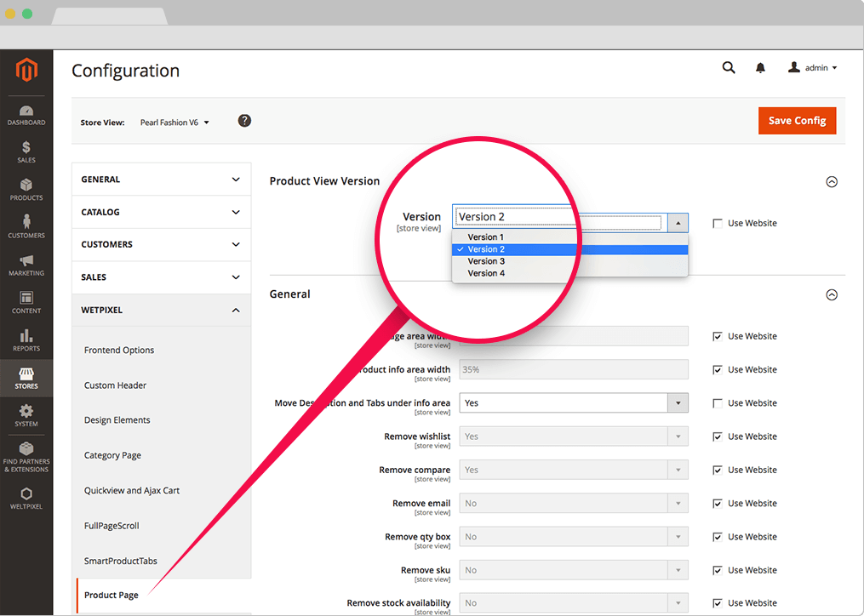Toggle Use Website for Version field
Screen dimensions: 864x616
tap(718, 224)
